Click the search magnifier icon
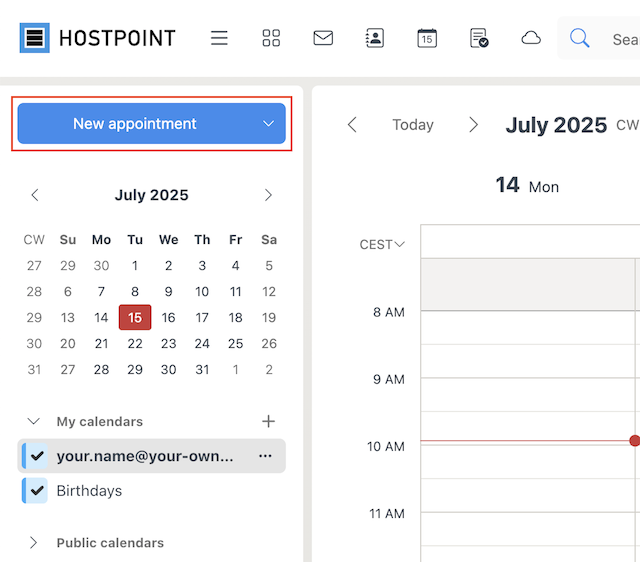Screen dimensions: 640x562 point(579,38)
